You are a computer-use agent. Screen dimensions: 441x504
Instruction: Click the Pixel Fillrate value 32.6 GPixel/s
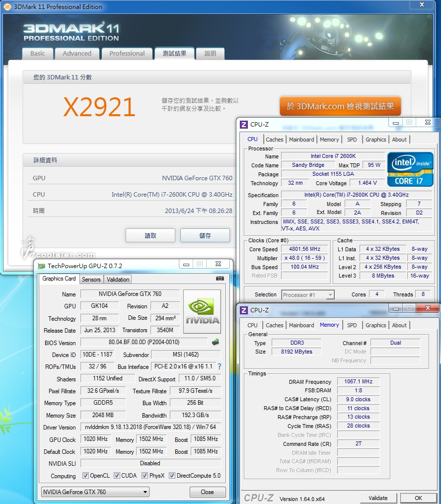(x=103, y=391)
